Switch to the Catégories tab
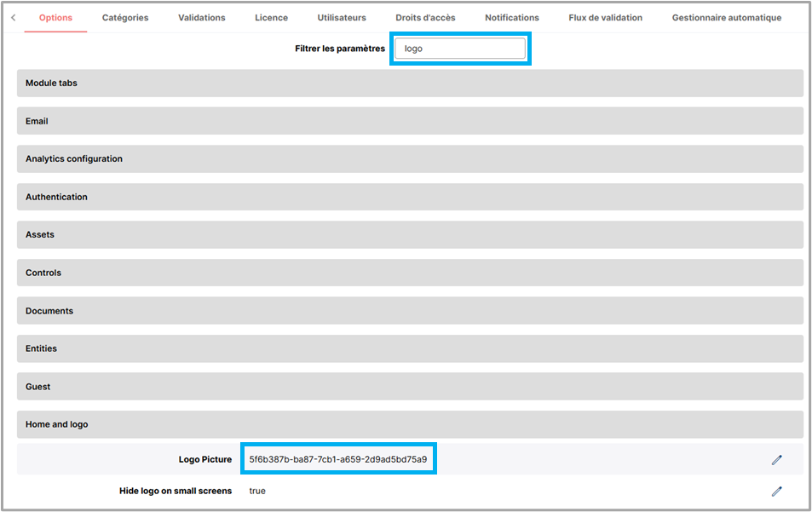The width and height of the screenshot is (812, 512). 125,18
